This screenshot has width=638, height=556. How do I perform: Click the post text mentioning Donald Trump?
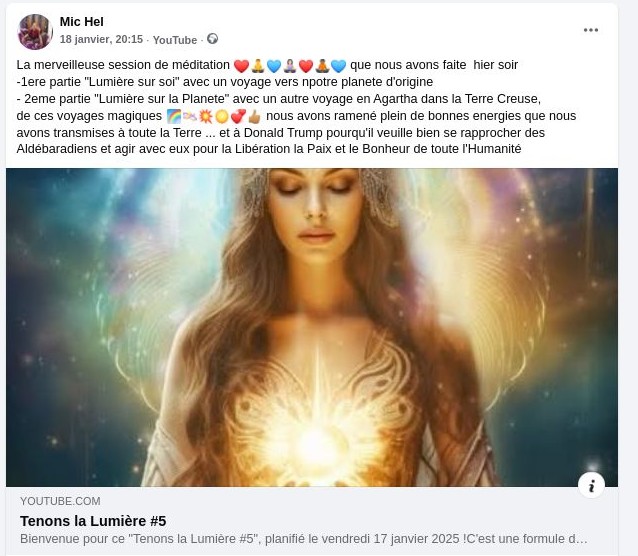(x=280, y=133)
